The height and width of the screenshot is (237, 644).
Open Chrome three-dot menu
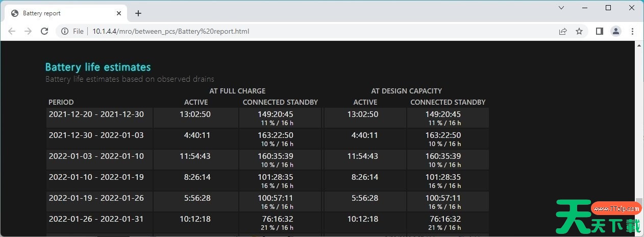[632, 31]
